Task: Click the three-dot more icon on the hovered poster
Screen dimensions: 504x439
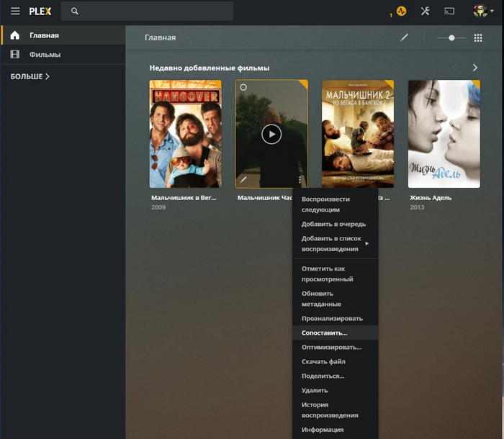Action: click(x=300, y=179)
